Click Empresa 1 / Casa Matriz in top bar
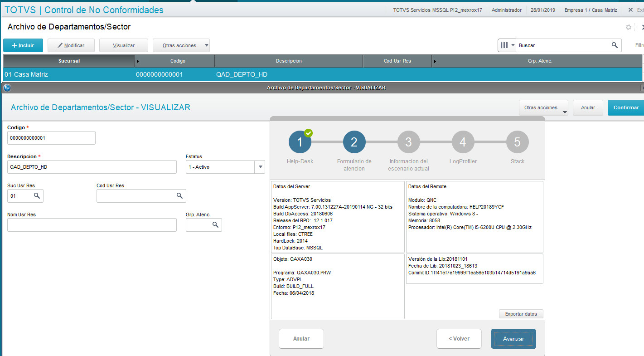This screenshot has height=356, width=644. (x=591, y=10)
